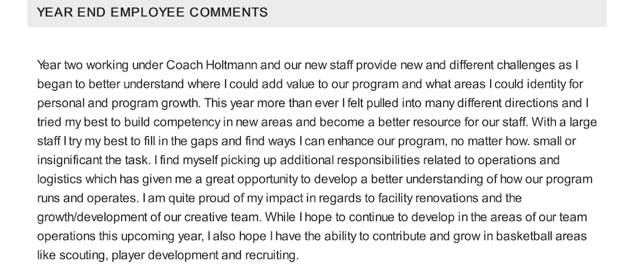Click the word insignificant
This screenshot has width=644, height=266.
pos(69,160)
